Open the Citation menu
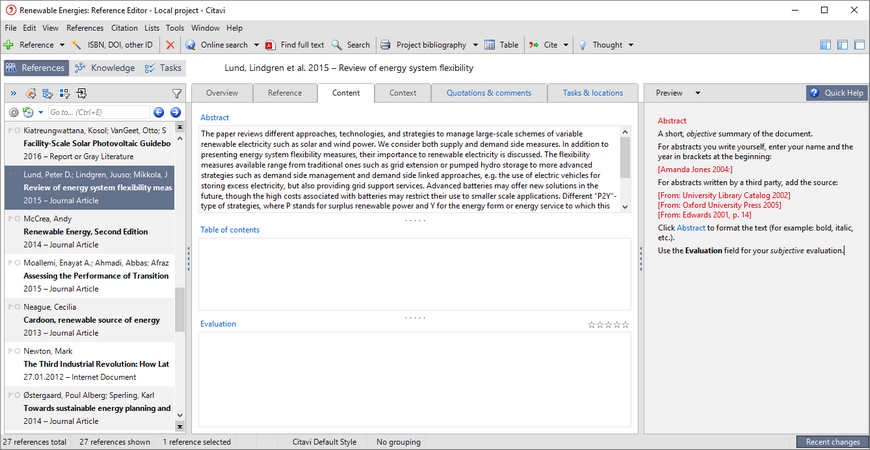Screen dimensions: 870x450 124,28
